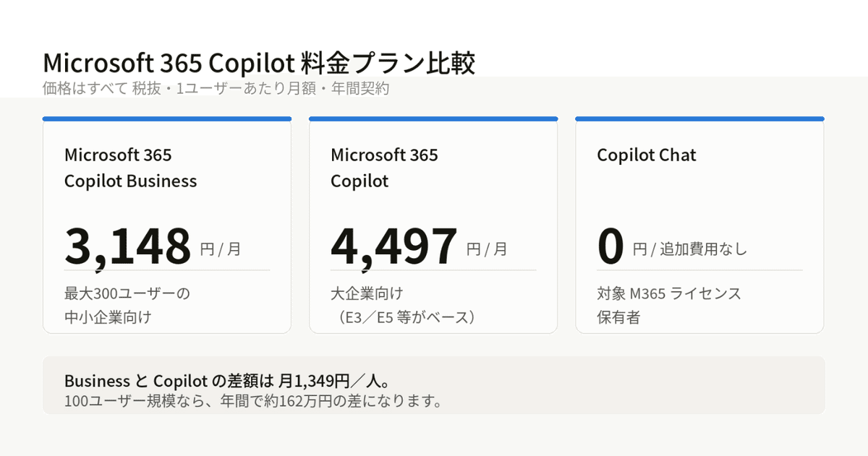Click the 円/追加費用なし label
868x456 pixels.
(x=690, y=249)
